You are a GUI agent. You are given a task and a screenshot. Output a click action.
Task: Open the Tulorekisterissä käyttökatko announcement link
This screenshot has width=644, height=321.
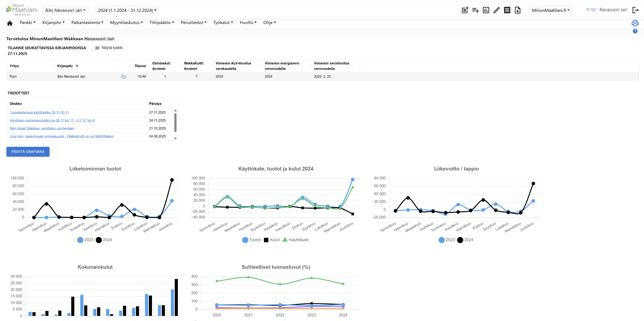pyautogui.click(x=39, y=112)
